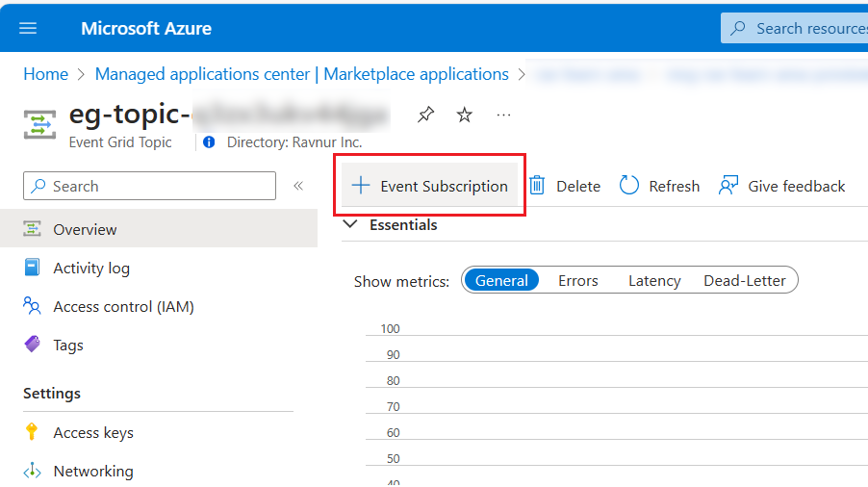868x487 pixels.
Task: Pin the topic to dashboard
Action: pyautogui.click(x=425, y=115)
